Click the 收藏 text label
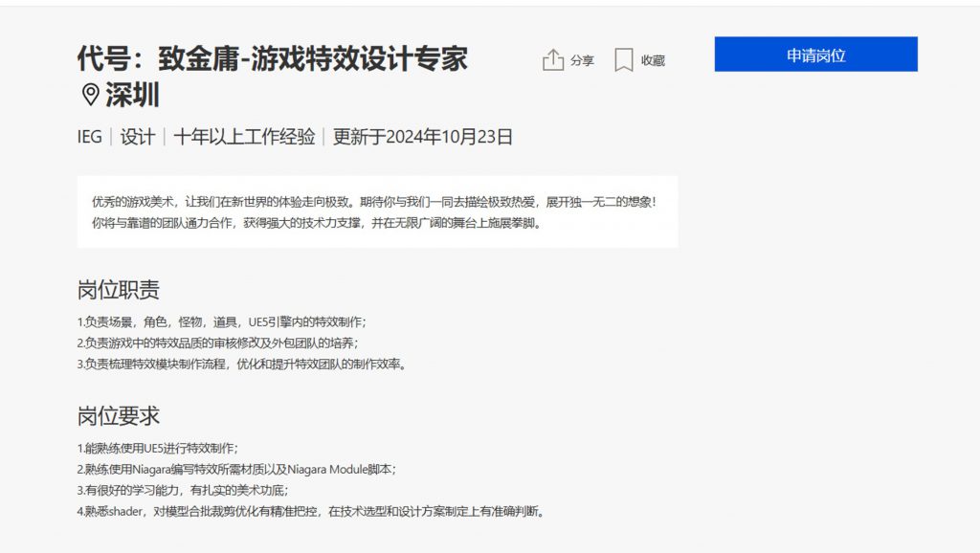The height and width of the screenshot is (553, 980). coord(653,60)
